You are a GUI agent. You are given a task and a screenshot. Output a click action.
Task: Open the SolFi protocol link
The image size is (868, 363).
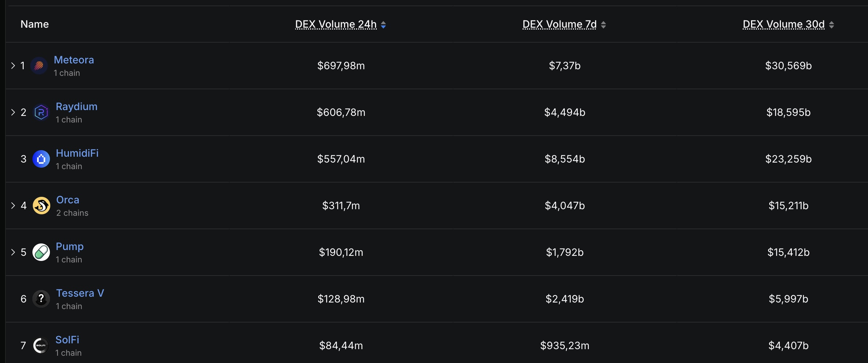67,340
